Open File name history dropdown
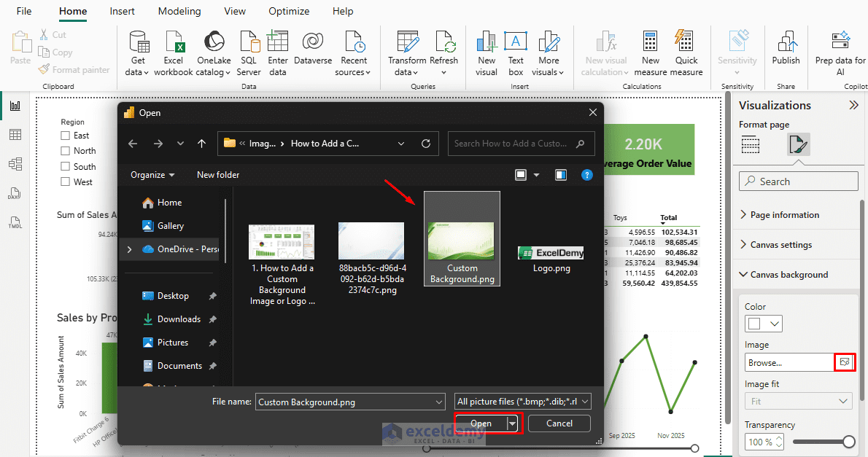The height and width of the screenshot is (457, 868). pos(439,402)
